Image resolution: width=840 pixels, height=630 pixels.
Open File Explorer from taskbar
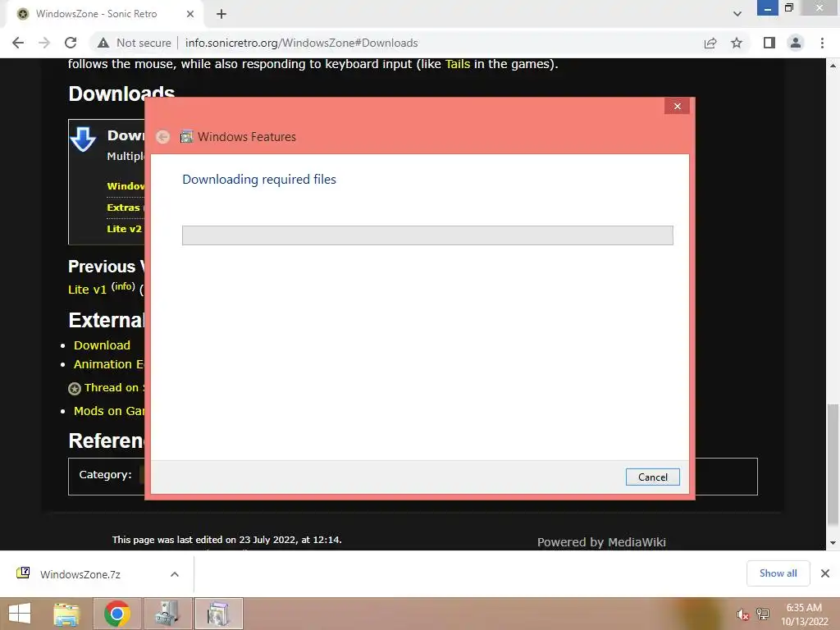pos(66,614)
